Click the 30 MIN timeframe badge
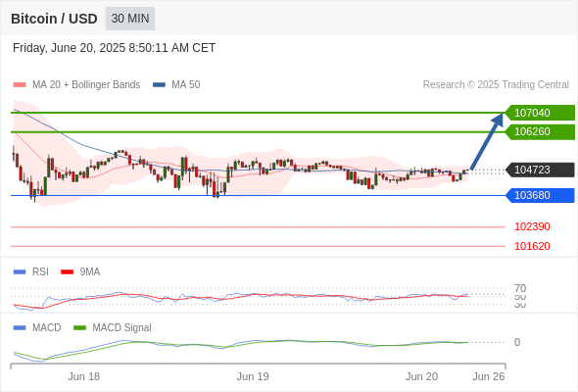This screenshot has height=392, width=578. click(x=130, y=19)
